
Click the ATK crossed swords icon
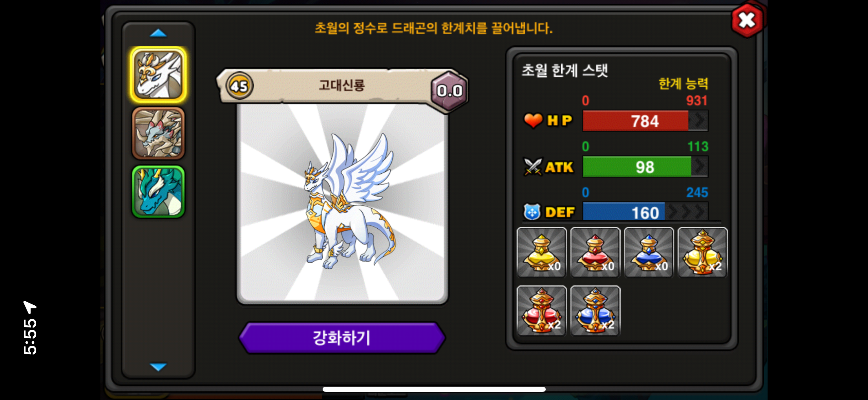(532, 167)
